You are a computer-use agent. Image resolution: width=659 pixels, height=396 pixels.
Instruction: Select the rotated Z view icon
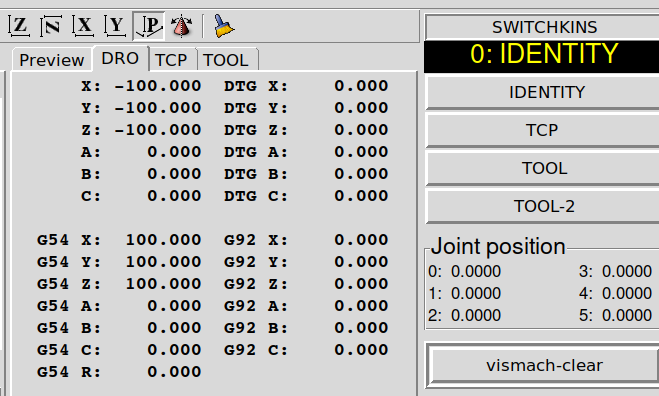tap(51, 26)
